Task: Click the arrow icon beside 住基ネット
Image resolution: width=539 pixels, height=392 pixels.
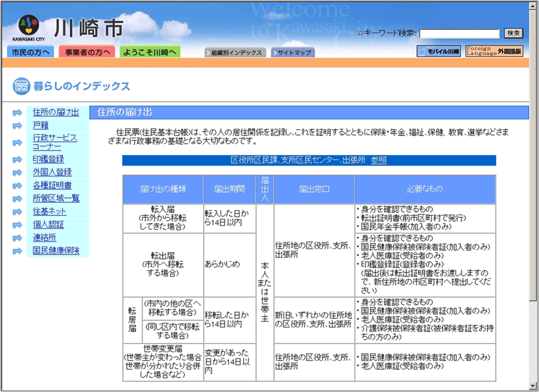Action: pyautogui.click(x=17, y=212)
